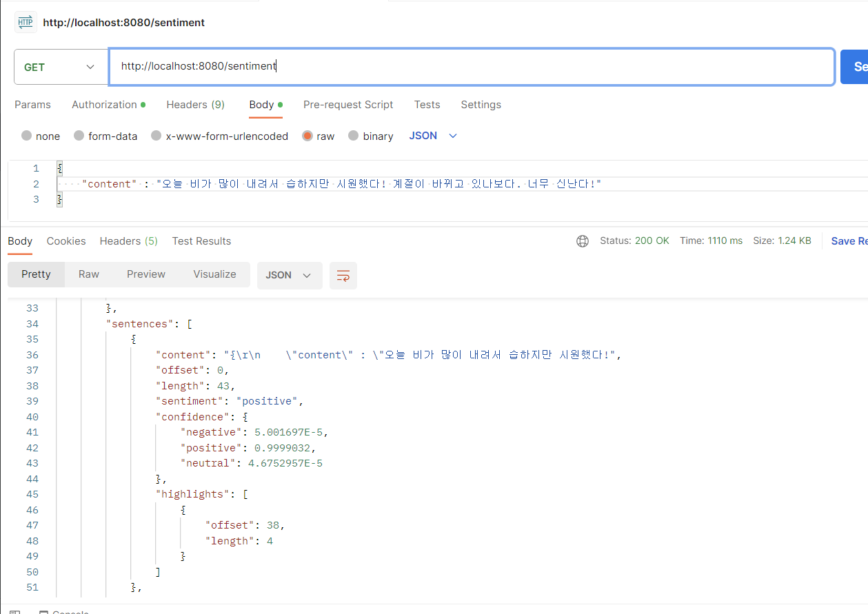Switch to the Raw response view
Screen dimensions: 868x614
pos(89,274)
